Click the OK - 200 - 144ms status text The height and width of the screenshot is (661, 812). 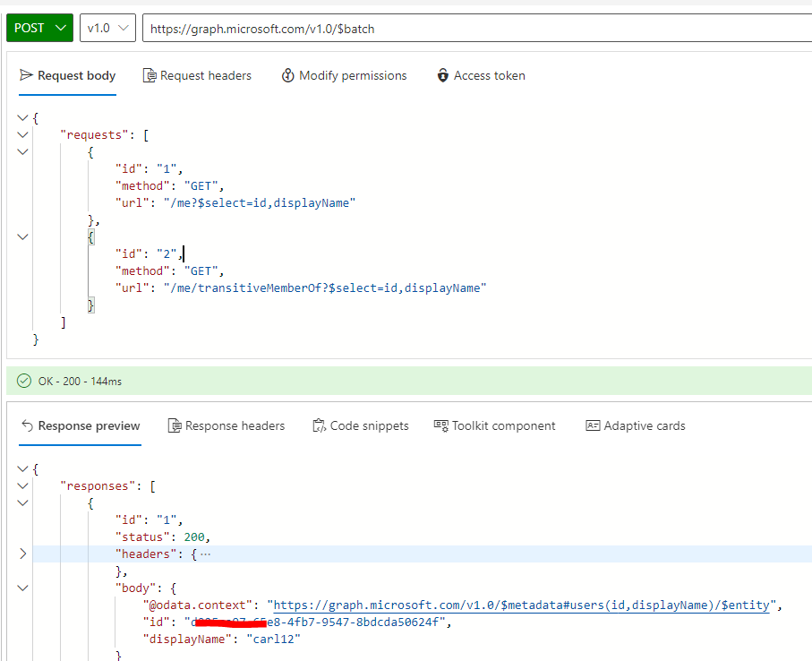point(80,382)
